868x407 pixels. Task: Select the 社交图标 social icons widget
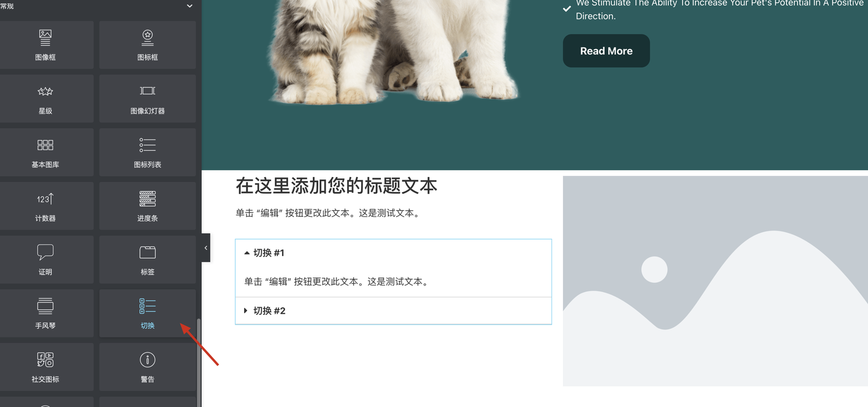click(x=45, y=367)
